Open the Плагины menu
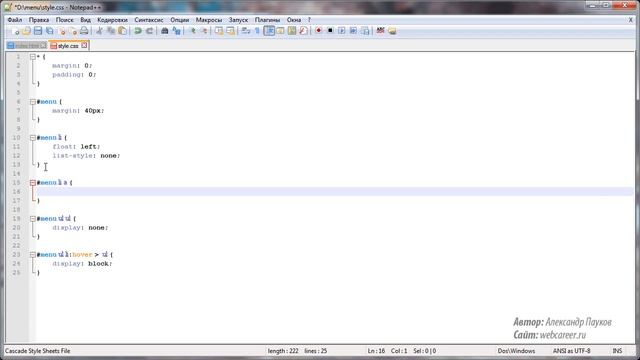 (x=267, y=20)
